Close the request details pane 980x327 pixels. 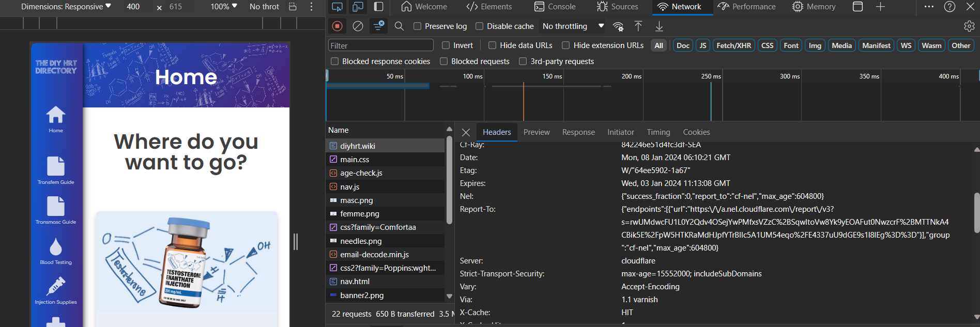466,132
